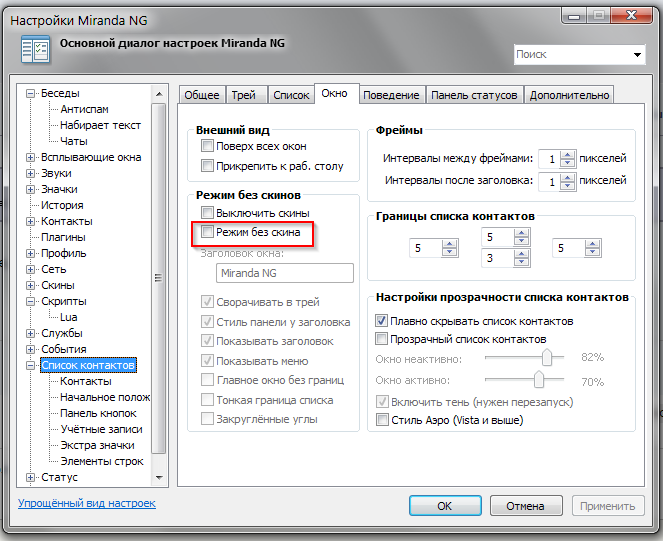Confirm settings with the OK button
Image resolution: width=663 pixels, height=541 pixels.
(445, 505)
